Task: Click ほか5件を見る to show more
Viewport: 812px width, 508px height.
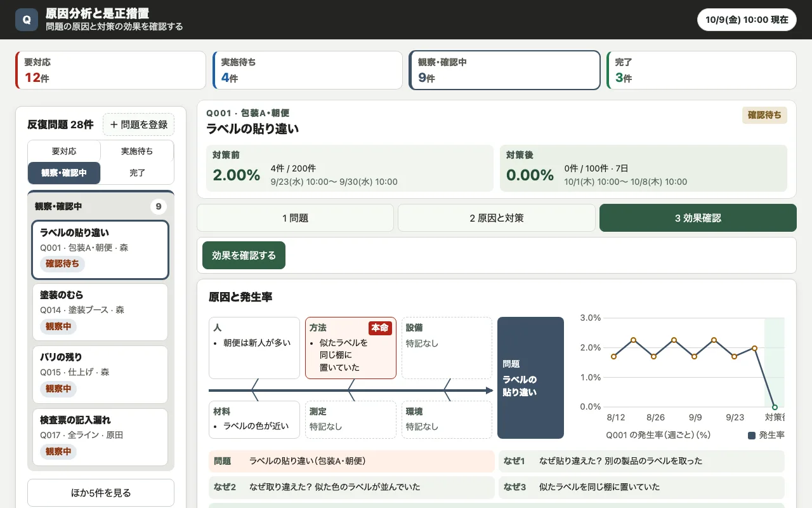Action: 101,493
